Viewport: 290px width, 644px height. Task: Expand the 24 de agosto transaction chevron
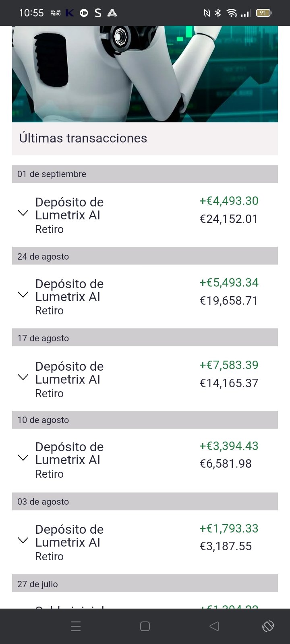pyautogui.click(x=23, y=295)
